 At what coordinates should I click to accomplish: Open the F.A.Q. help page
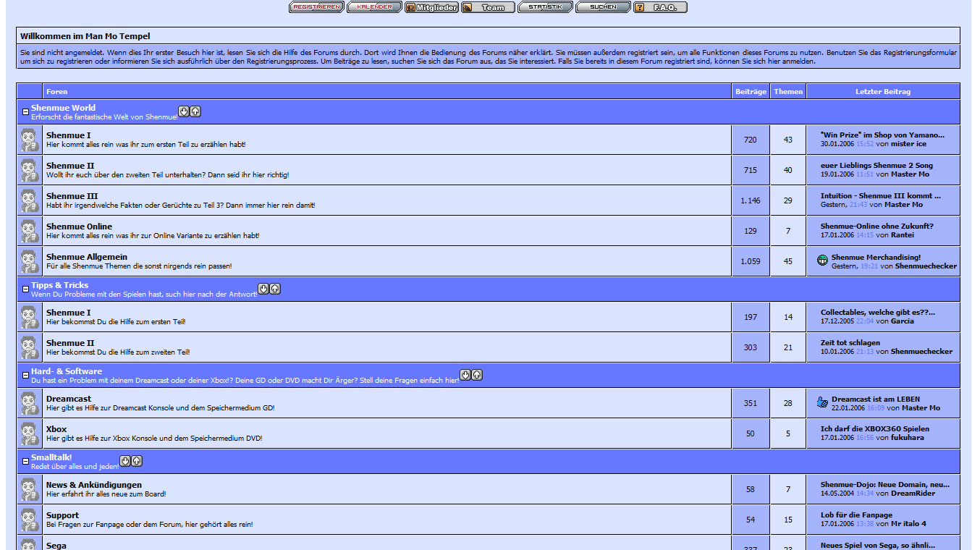click(x=660, y=7)
